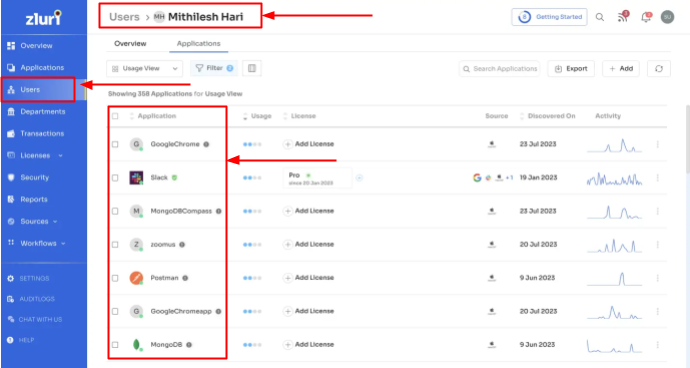
Task: Select the MongoDBCompass row checkbox
Action: point(115,211)
